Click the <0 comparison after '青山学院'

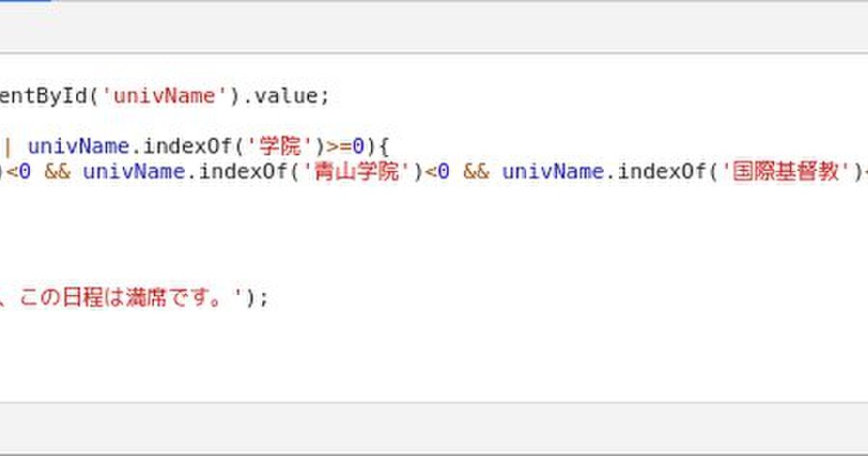(x=438, y=172)
